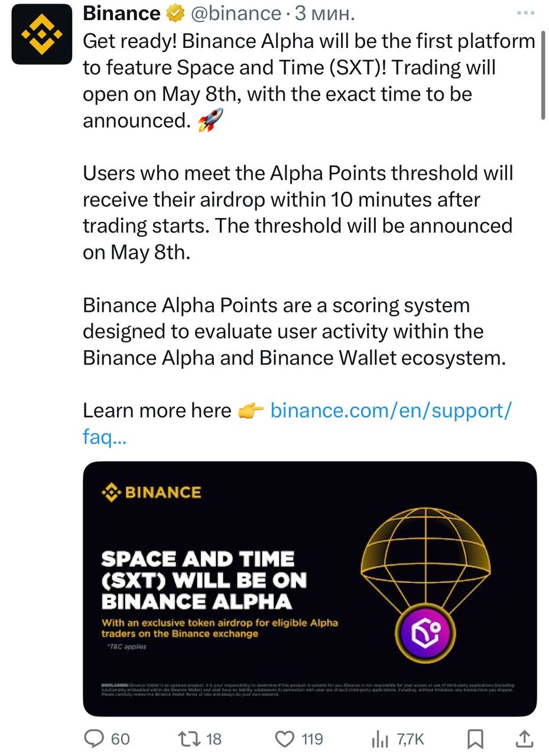
Task: Tap the retweet arrows icon
Action: tap(190, 738)
